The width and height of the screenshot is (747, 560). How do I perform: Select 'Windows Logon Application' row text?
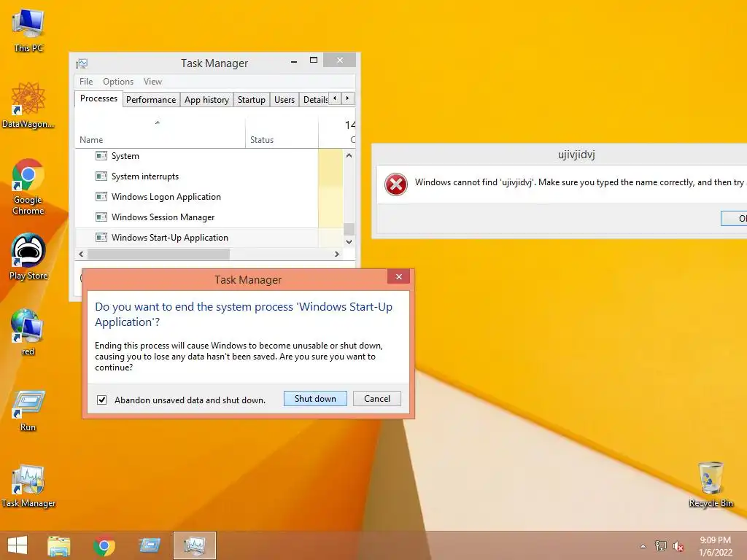point(166,197)
